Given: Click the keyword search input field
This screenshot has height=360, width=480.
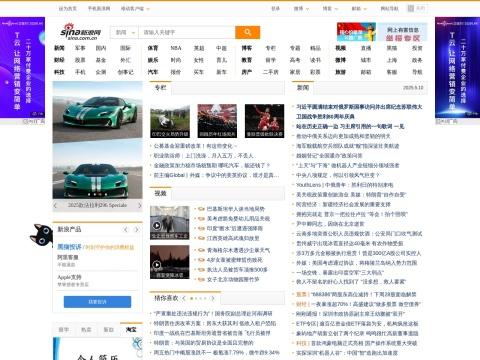Looking at the screenshot, I should click(x=187, y=32).
